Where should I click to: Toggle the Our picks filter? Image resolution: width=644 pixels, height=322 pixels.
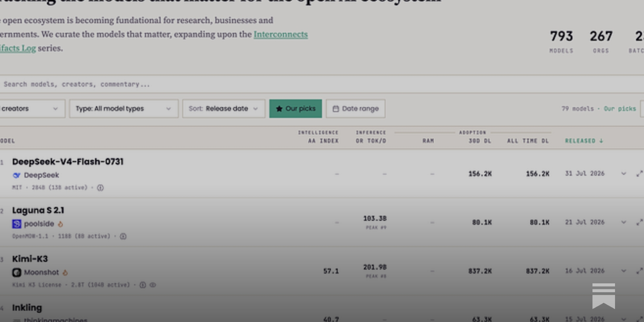[295, 109]
